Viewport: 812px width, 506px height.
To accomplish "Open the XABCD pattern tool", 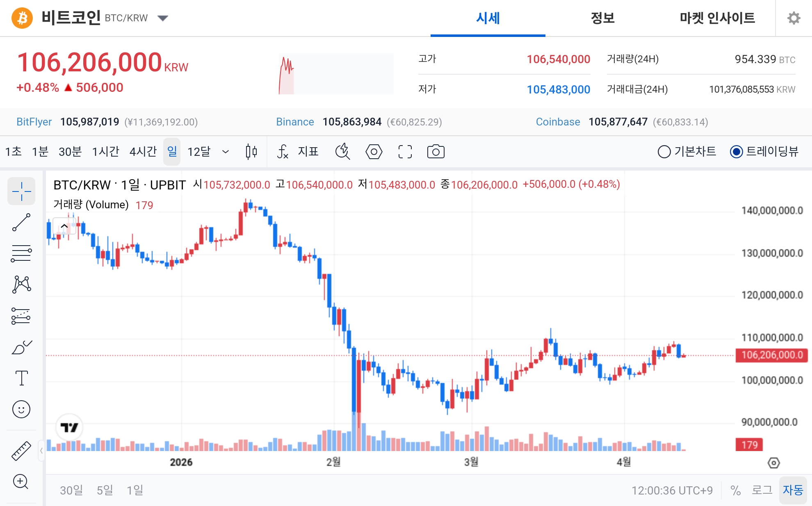I will [x=21, y=284].
